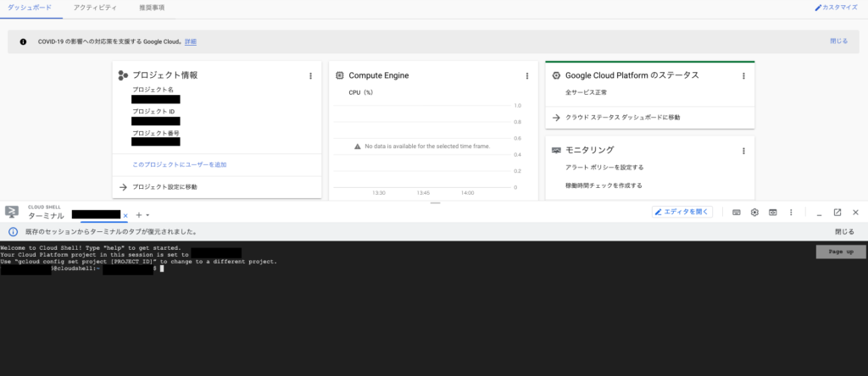Click the プロジェクト番号 label

(x=156, y=133)
